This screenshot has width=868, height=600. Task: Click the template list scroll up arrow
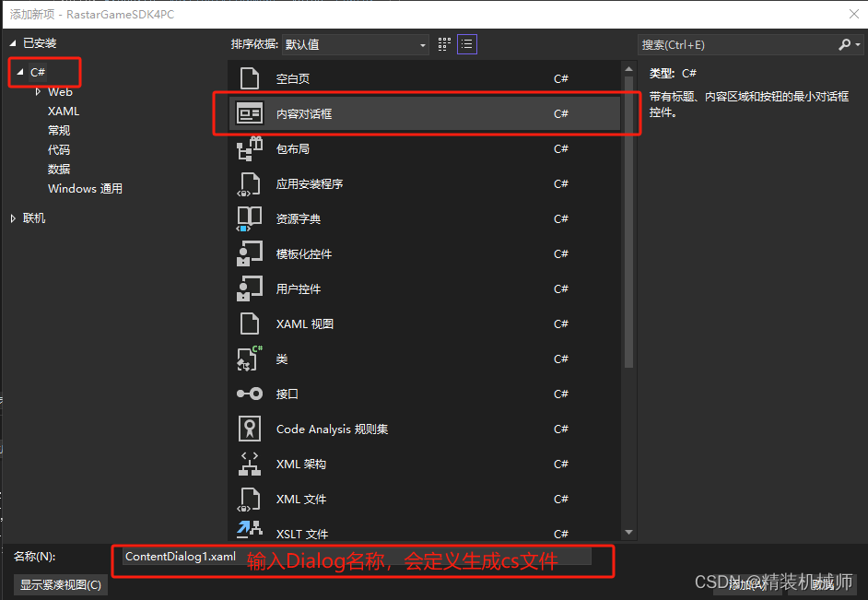pyautogui.click(x=628, y=69)
